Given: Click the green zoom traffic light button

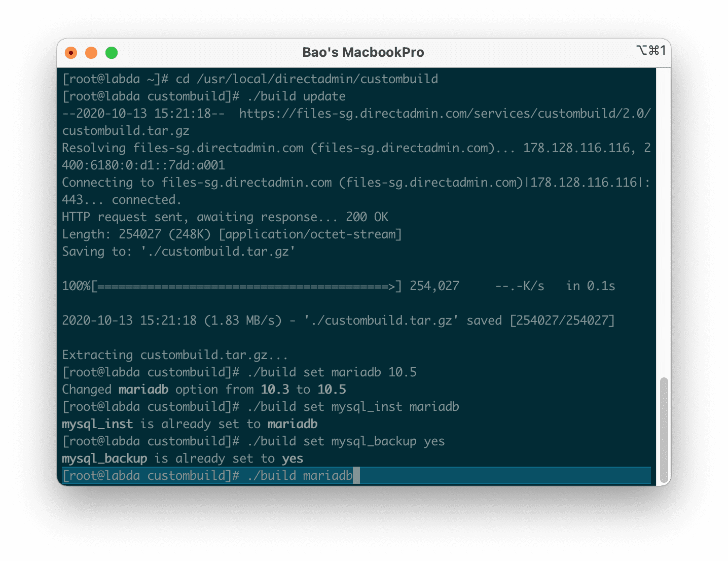Looking at the screenshot, I should (x=112, y=52).
